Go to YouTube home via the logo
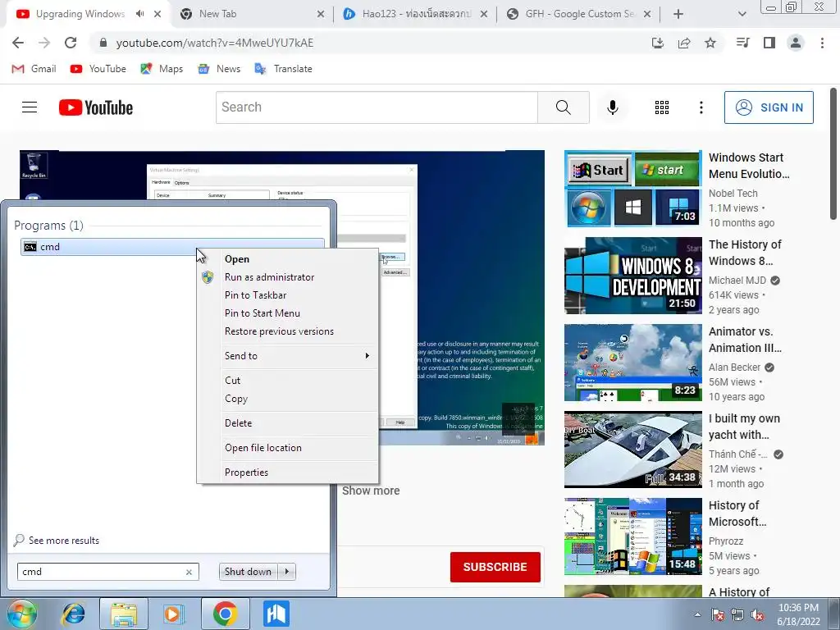 point(96,107)
